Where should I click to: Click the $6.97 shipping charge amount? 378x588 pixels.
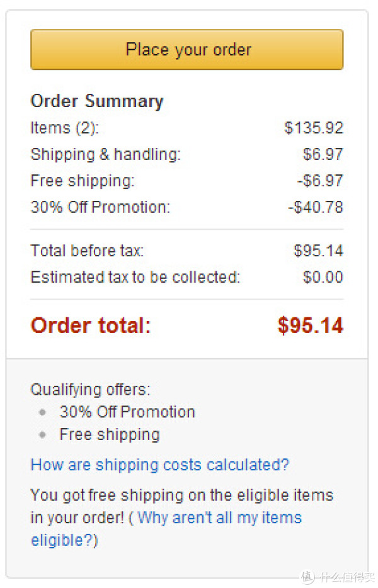click(323, 154)
